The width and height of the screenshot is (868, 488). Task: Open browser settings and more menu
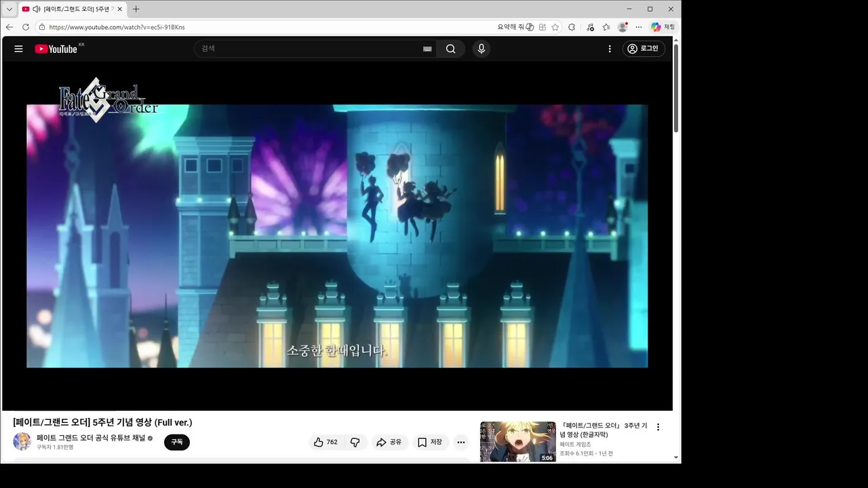639,27
